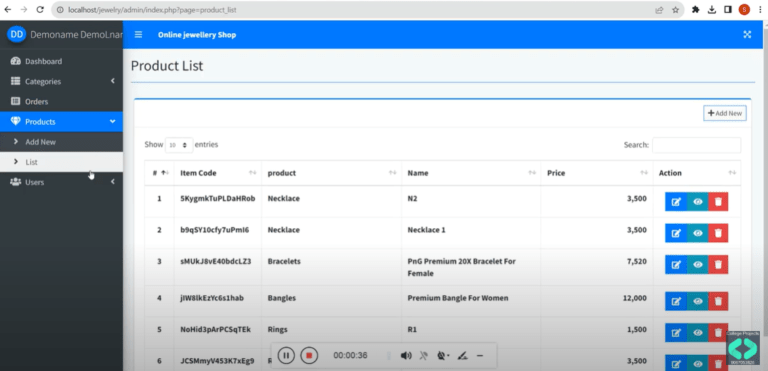Edit the PnG Premium 20X Bracelet row

click(x=676, y=265)
